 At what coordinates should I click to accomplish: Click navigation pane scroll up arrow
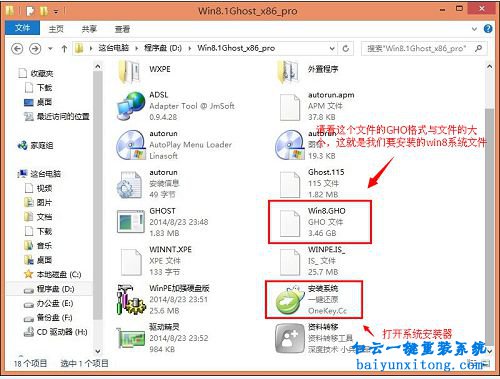coord(98,67)
